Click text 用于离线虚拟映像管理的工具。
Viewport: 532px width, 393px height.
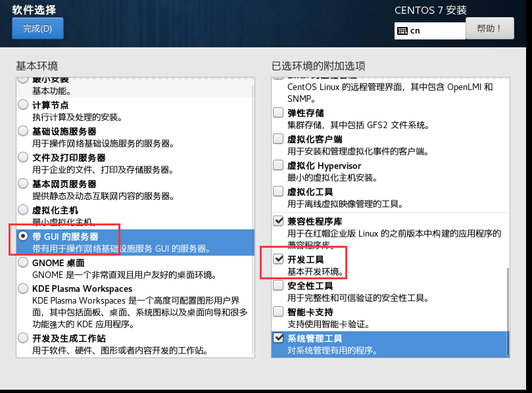click(x=345, y=204)
